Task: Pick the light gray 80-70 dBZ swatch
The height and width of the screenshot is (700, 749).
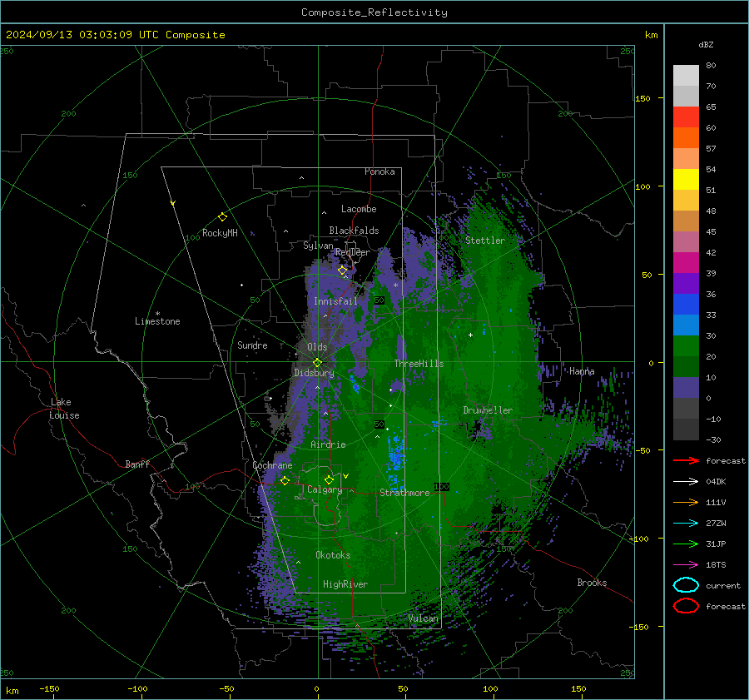Action: click(686, 76)
